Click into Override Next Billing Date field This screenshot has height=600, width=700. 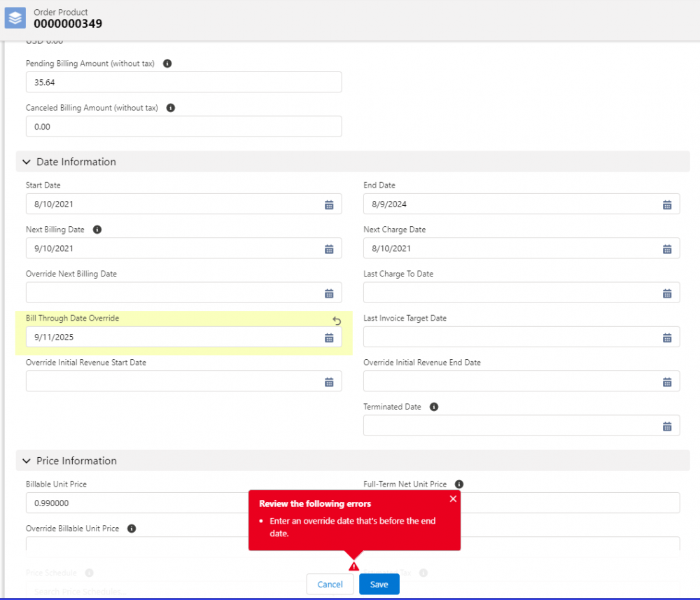point(184,293)
